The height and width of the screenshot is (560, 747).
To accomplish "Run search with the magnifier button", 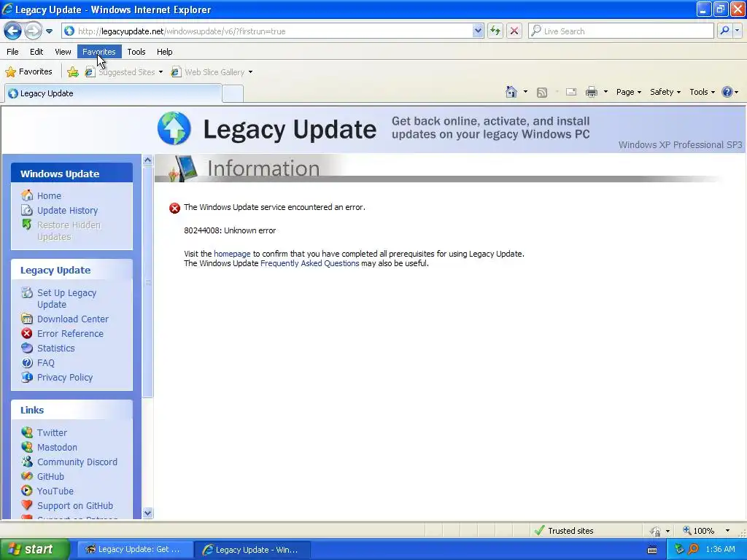I will click(724, 31).
